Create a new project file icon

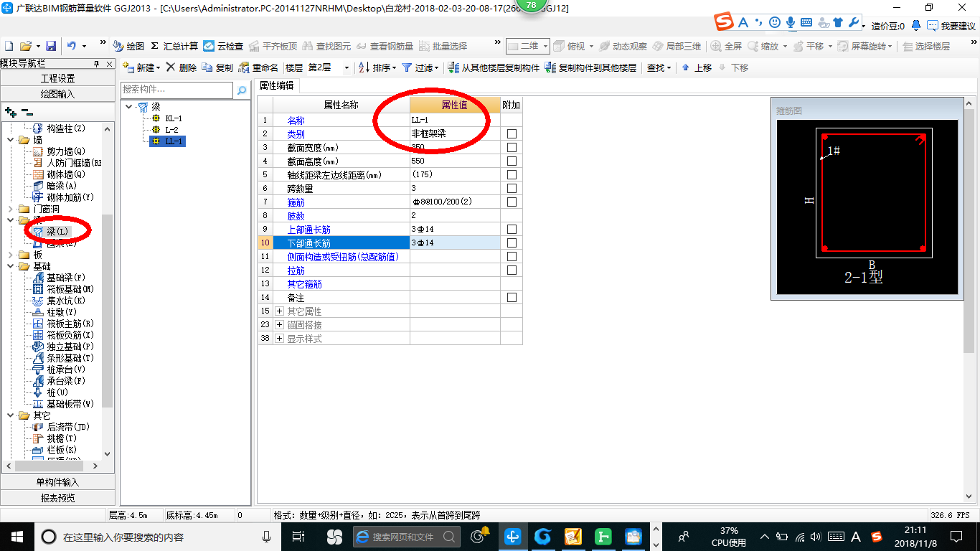pyautogui.click(x=9, y=46)
